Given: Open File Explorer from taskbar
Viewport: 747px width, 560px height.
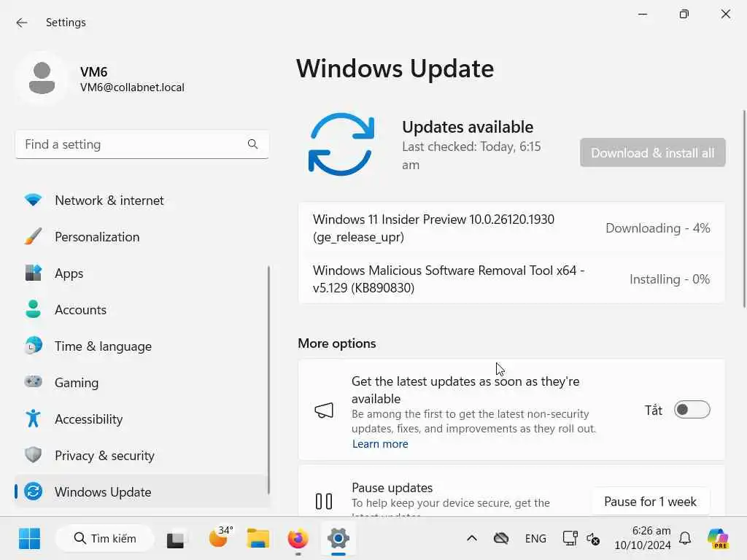Looking at the screenshot, I should click(x=258, y=539).
